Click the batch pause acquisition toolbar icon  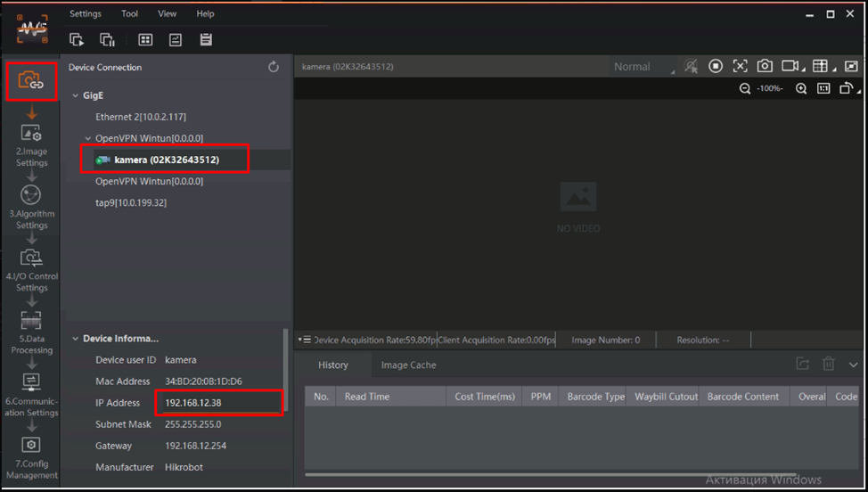click(107, 40)
